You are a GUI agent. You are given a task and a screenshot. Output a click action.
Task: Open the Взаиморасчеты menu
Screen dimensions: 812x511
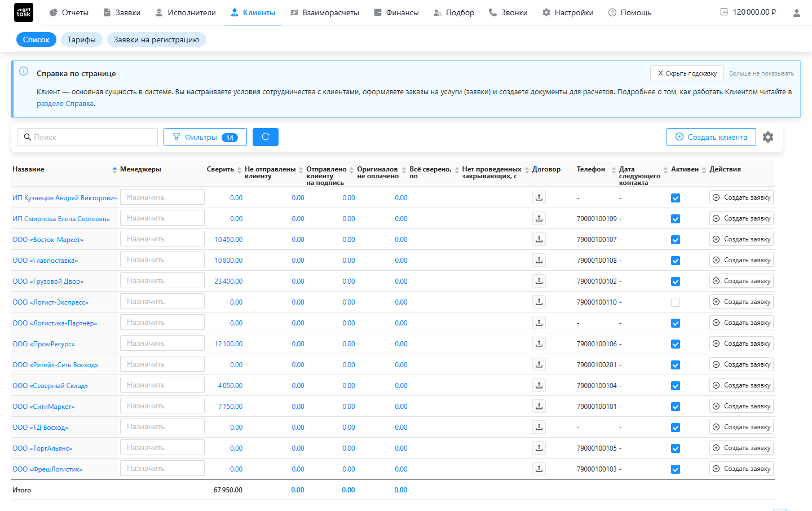324,12
